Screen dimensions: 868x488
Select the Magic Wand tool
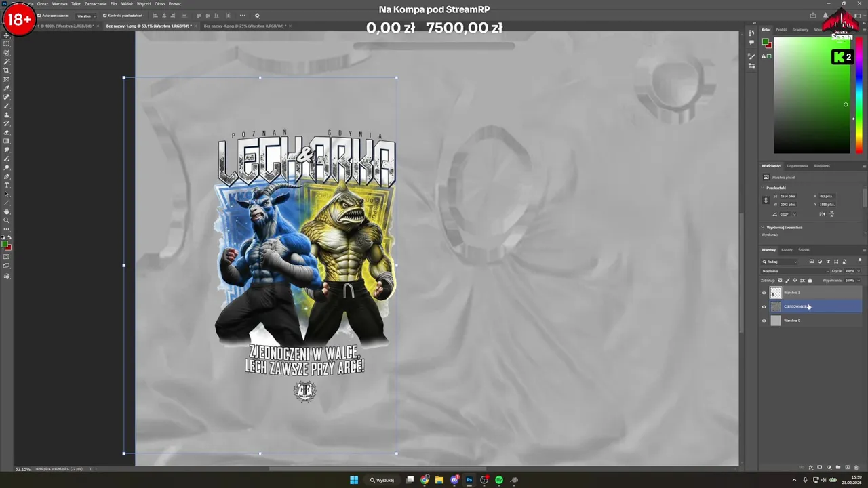[x=7, y=62]
